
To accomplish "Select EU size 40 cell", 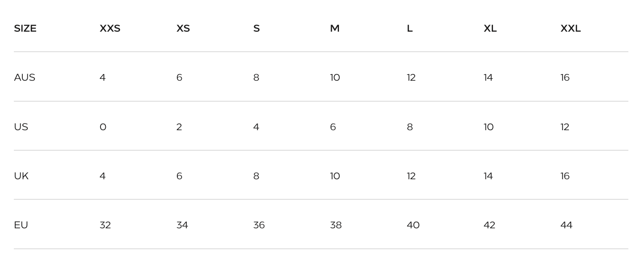I will [413, 225].
